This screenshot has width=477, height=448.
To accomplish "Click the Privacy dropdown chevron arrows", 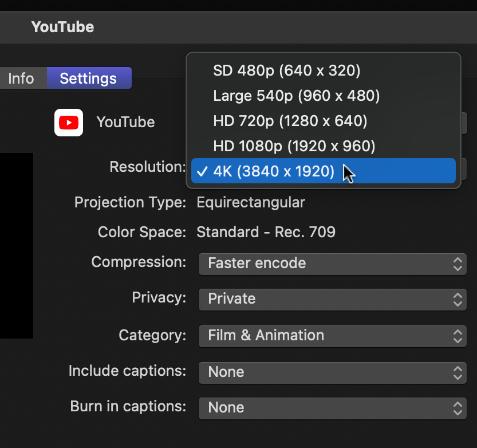I will [x=457, y=300].
